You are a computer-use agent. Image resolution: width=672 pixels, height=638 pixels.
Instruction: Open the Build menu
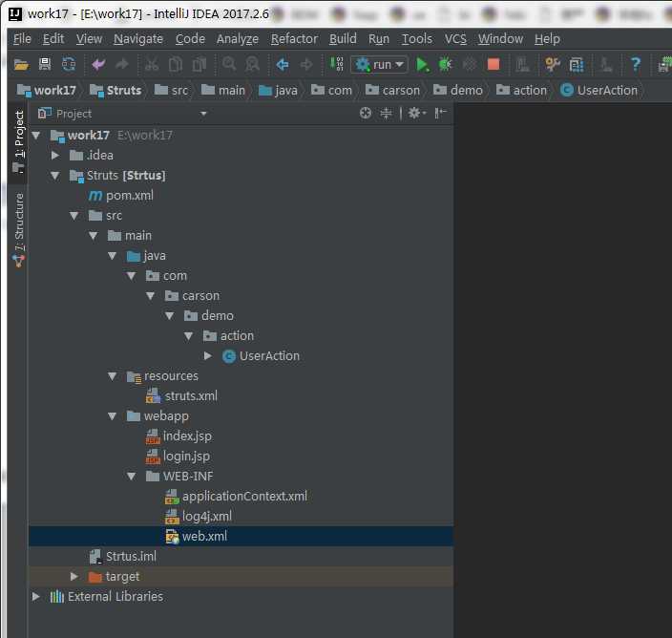343,39
